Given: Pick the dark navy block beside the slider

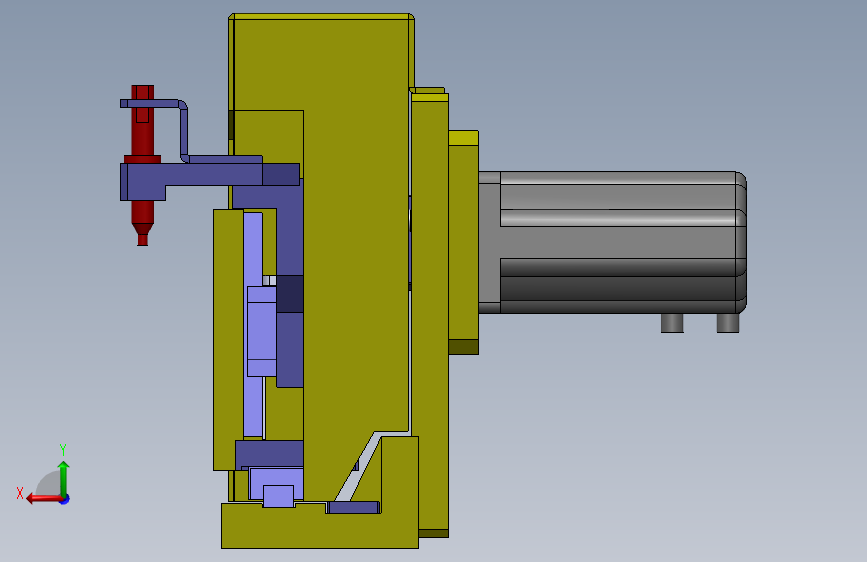Looking at the screenshot, I should point(290,294).
